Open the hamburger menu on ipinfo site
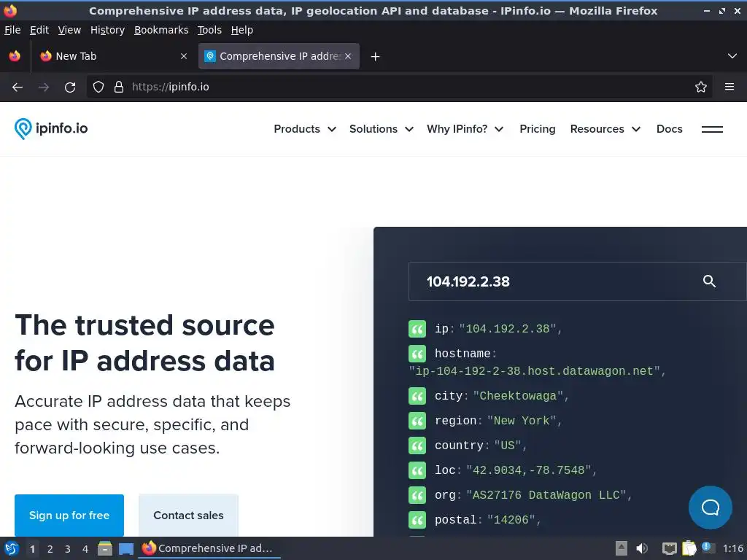This screenshot has width=747, height=560. [x=712, y=129]
